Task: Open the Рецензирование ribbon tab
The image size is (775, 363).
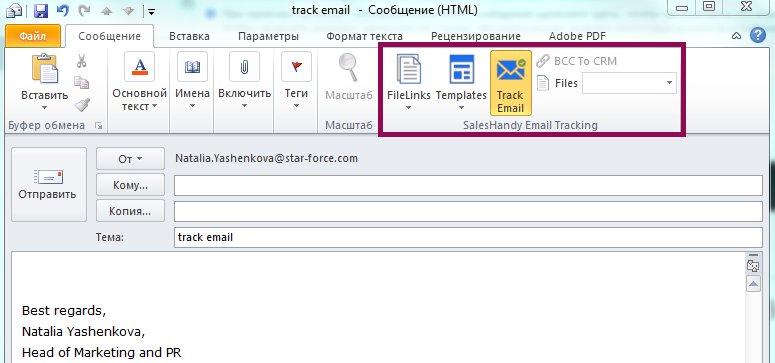Action: (x=475, y=36)
